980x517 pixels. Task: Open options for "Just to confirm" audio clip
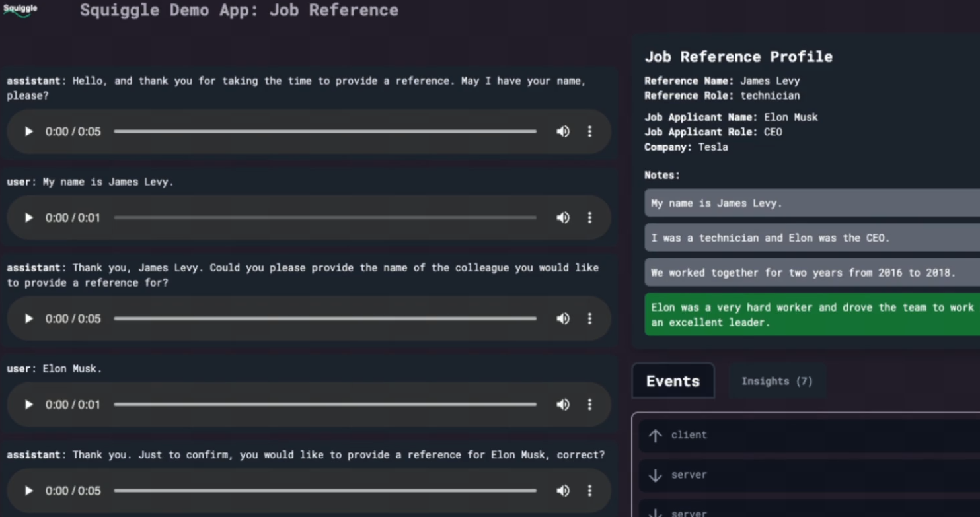pyautogui.click(x=590, y=491)
